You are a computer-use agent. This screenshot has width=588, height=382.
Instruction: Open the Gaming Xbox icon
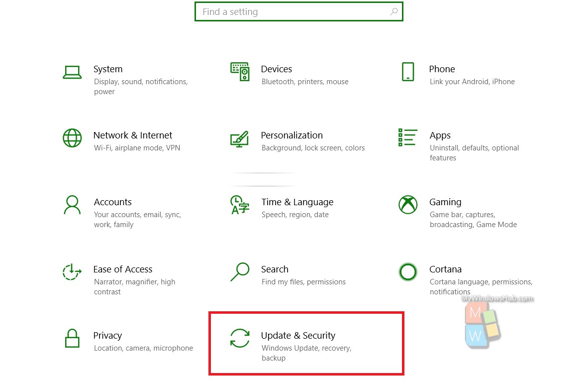coord(408,205)
